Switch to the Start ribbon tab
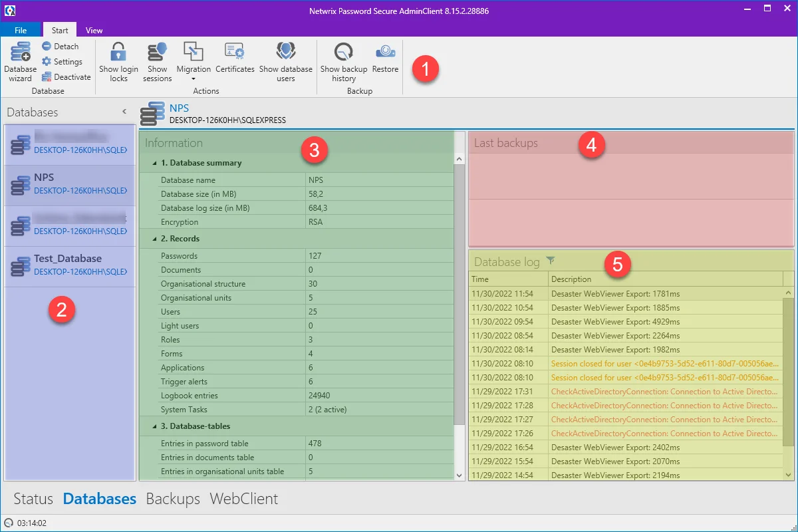Screen dimensions: 798x532 pos(60,30)
